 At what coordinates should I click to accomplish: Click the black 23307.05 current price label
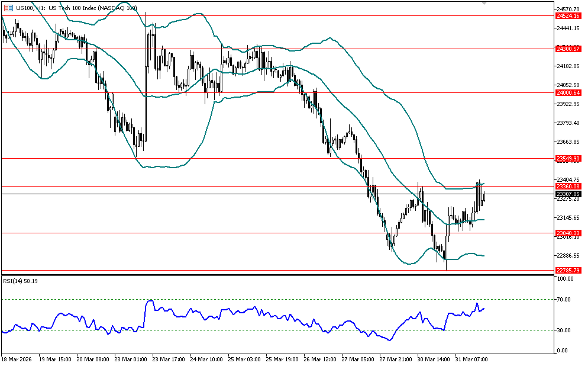[568, 194]
